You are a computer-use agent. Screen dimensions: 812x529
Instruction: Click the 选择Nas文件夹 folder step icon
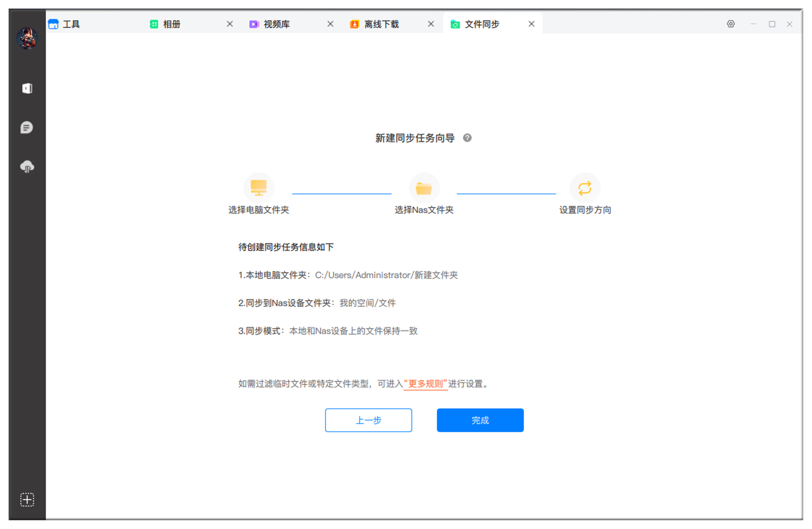click(x=424, y=188)
